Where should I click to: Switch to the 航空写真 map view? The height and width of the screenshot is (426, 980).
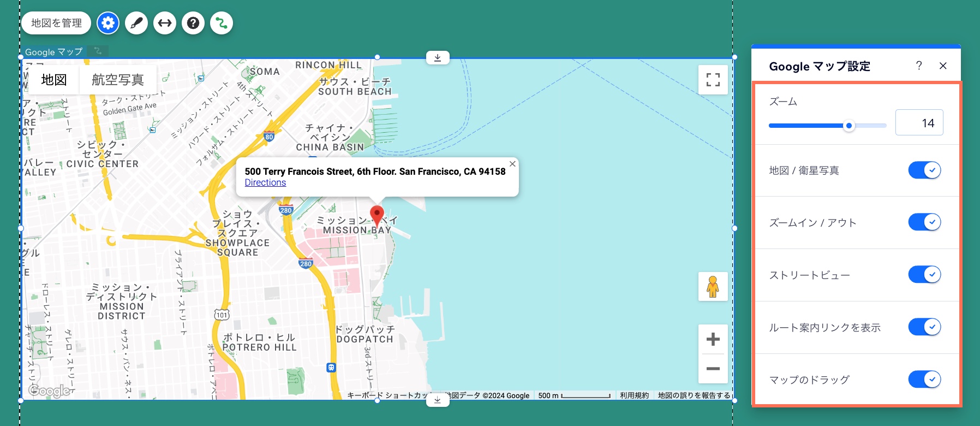click(118, 80)
